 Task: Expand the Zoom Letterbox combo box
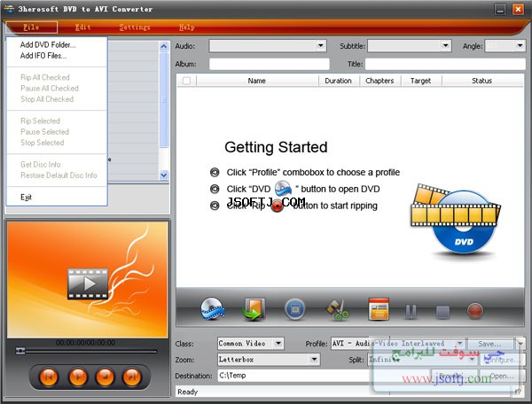(314, 360)
